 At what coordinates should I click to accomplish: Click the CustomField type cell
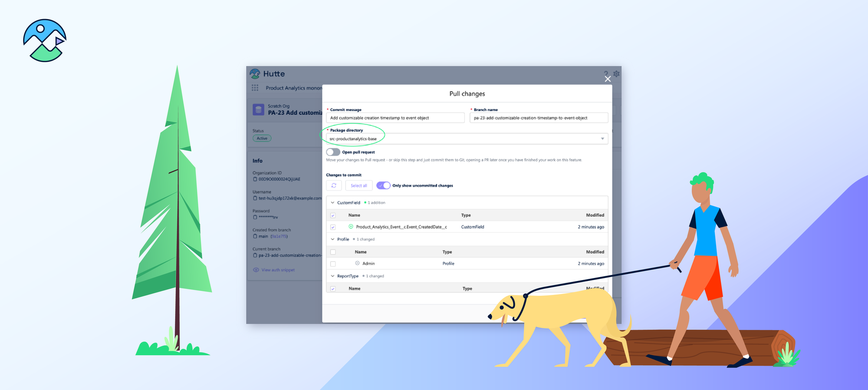pos(472,227)
